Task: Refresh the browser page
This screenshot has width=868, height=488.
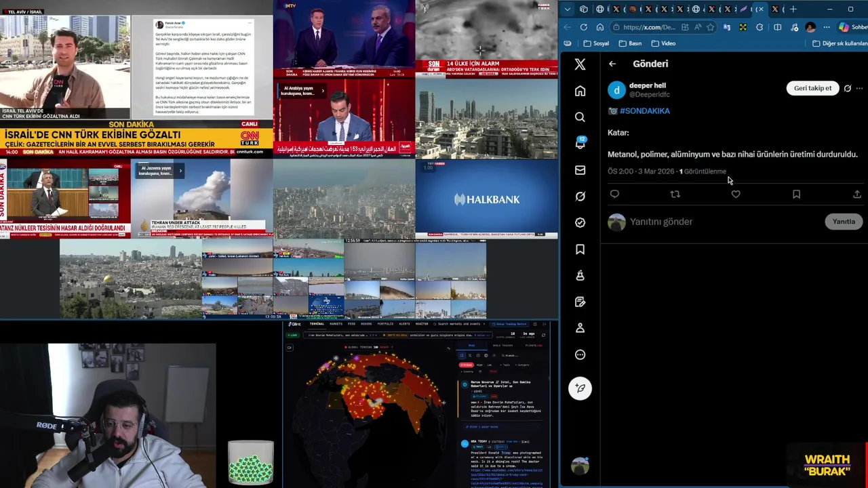Action: 584,27
